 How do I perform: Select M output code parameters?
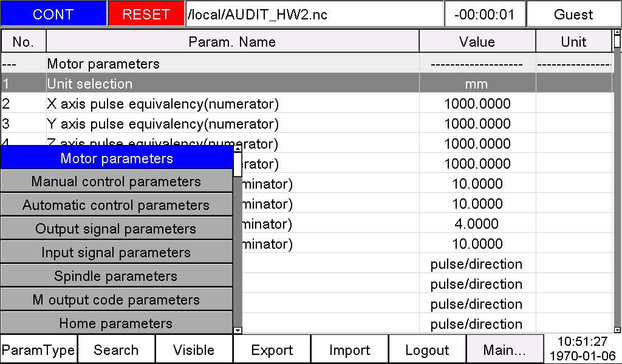pos(117,300)
